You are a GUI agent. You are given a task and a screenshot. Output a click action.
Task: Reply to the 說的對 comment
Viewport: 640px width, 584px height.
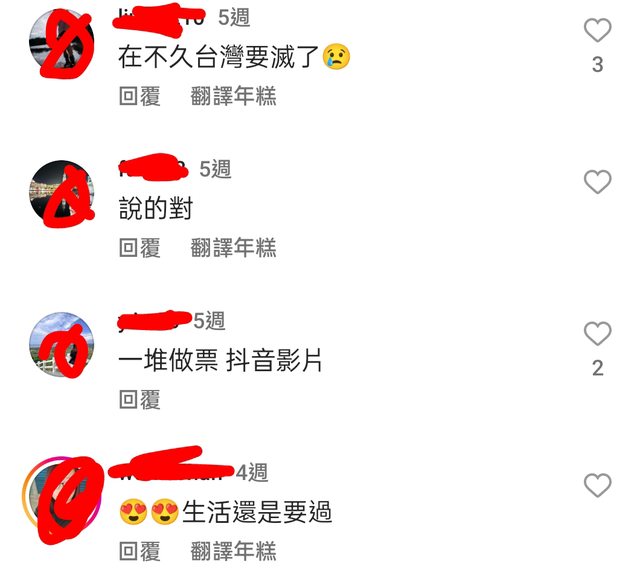140,248
